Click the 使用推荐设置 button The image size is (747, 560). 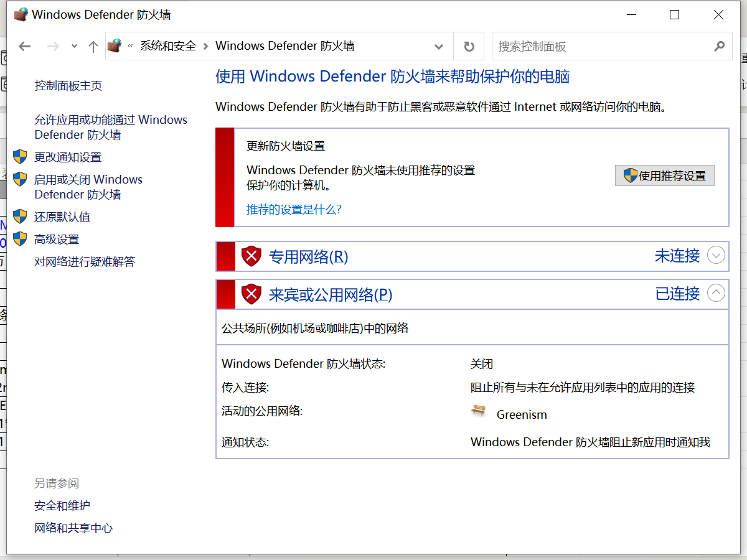point(664,175)
